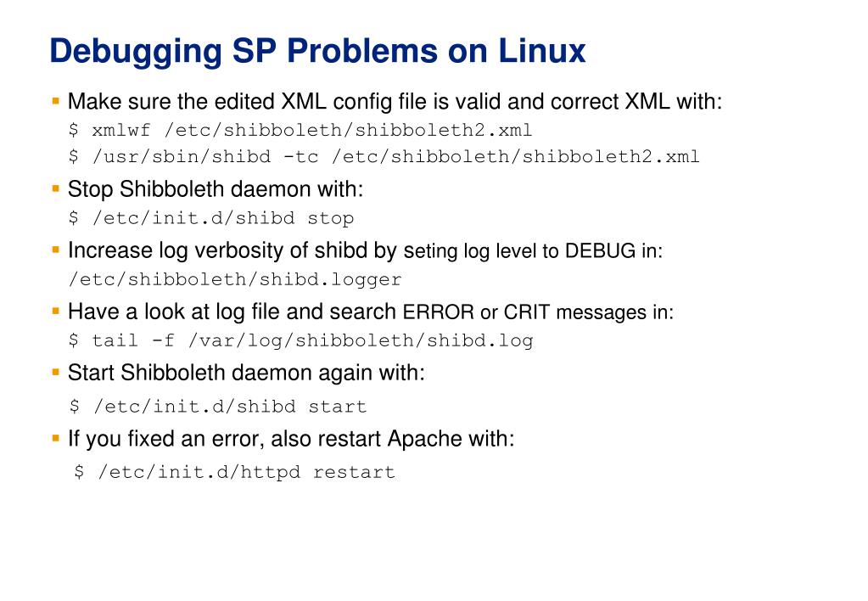Click the /usr/sbin/shibd -tc command line

(x=384, y=157)
